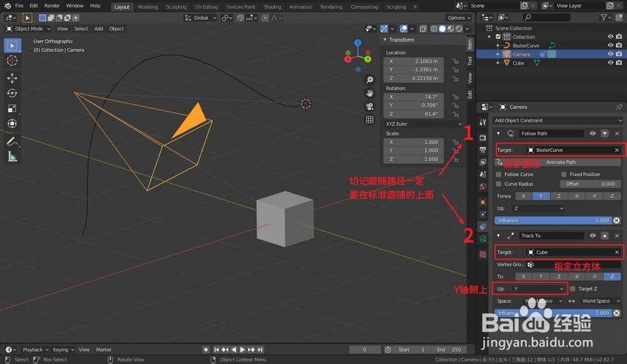Open the camera Object Data properties tab

pos(483,239)
